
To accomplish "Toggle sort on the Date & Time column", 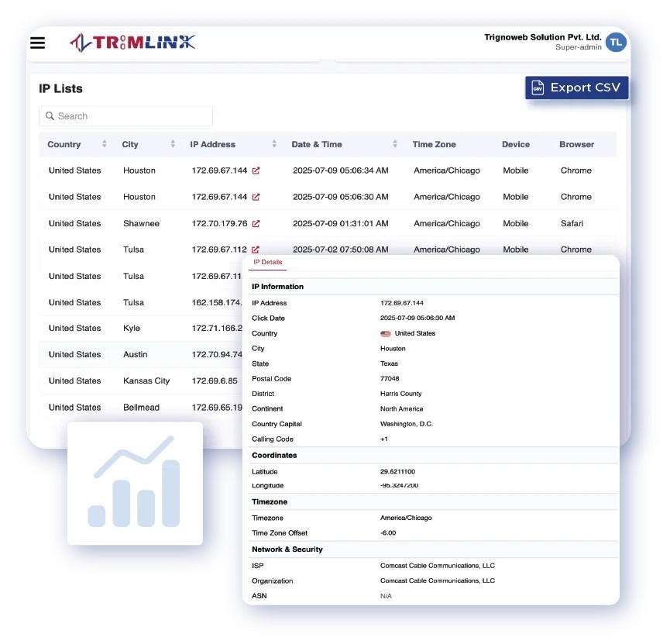I will [396, 144].
